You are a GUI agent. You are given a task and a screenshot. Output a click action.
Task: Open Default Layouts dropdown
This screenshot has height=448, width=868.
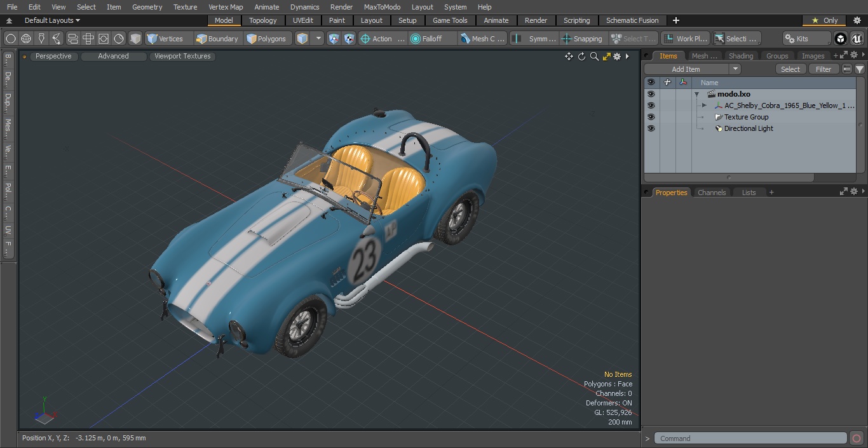pyautogui.click(x=52, y=20)
